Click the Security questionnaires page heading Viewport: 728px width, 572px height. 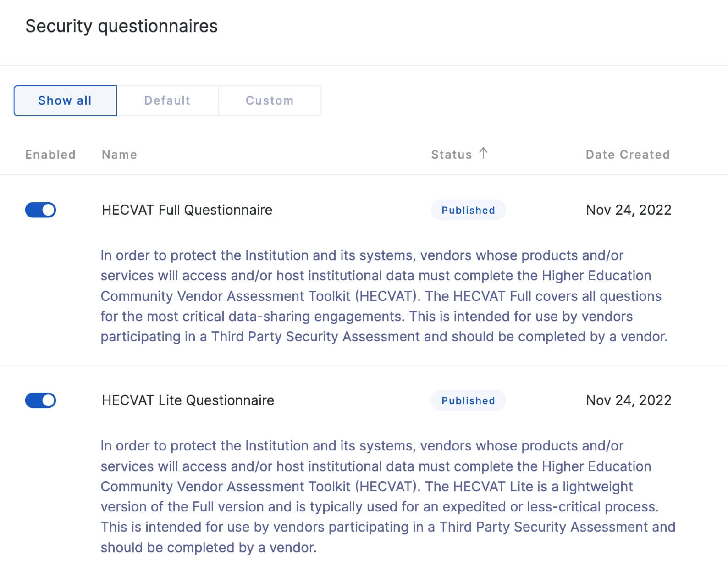coord(121,26)
